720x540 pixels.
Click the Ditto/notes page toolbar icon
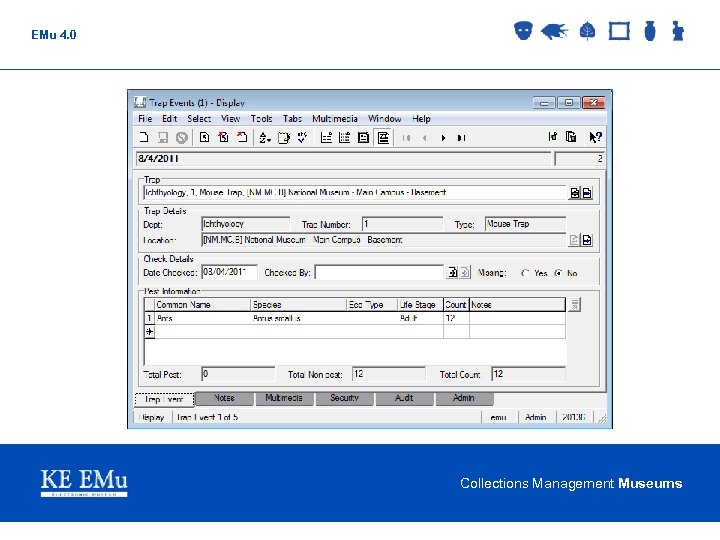click(x=284, y=137)
